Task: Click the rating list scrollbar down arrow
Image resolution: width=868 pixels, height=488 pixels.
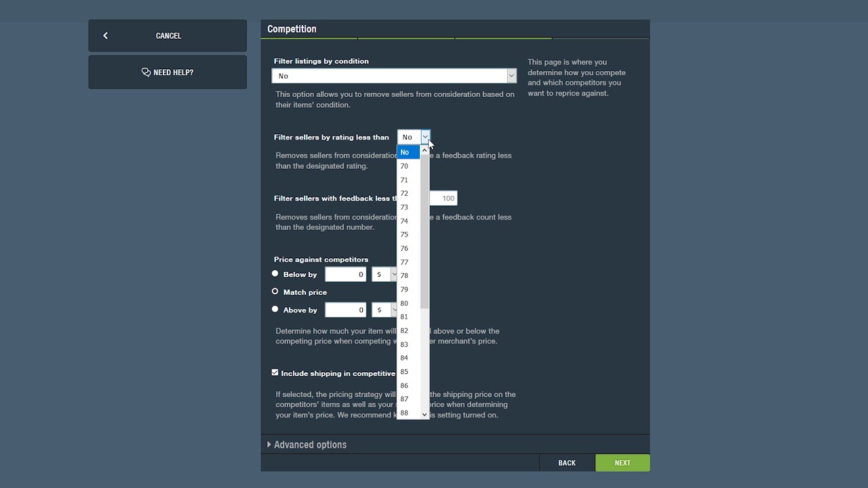Action: (425, 414)
